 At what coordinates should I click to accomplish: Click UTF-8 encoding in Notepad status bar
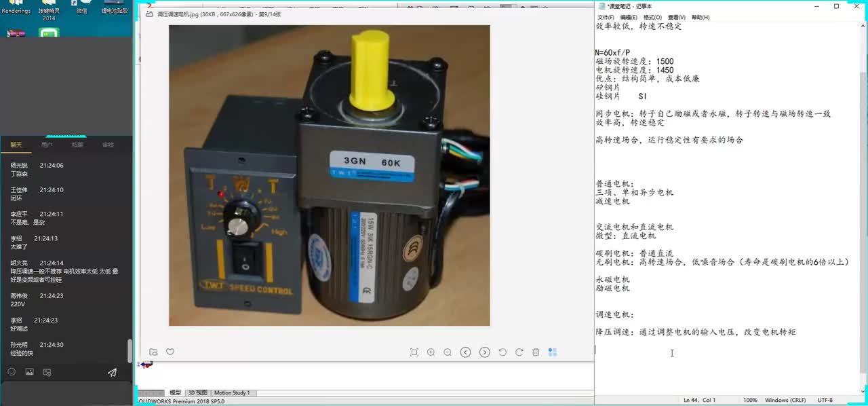pyautogui.click(x=825, y=400)
